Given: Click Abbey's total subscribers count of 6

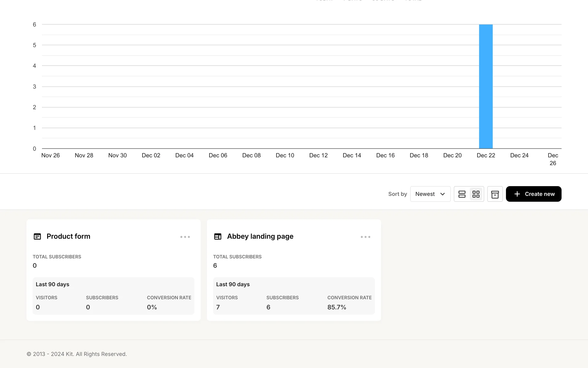Looking at the screenshot, I should 215,266.
